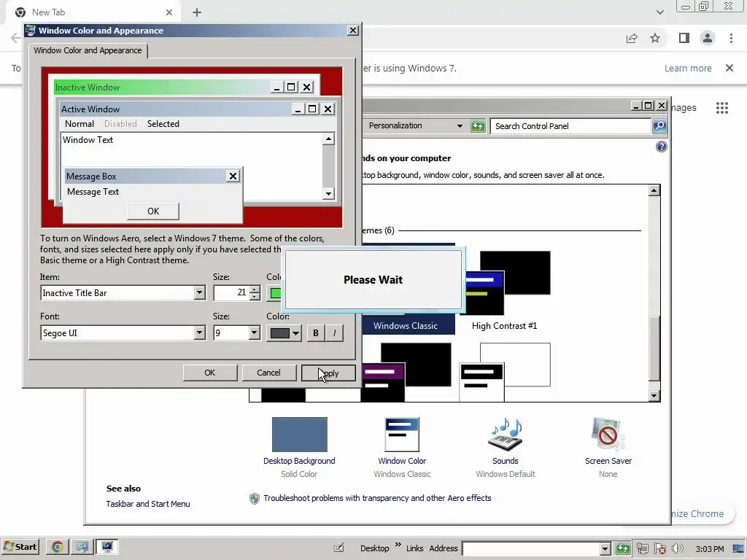
Task: Click the themes list scroll down arrow
Action: pos(654,396)
